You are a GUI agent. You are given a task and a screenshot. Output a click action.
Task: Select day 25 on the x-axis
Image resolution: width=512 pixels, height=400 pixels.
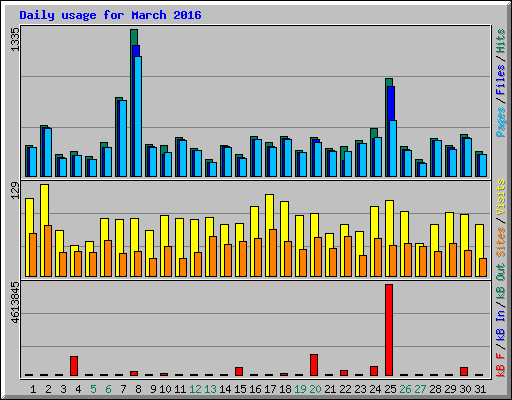click(x=390, y=389)
